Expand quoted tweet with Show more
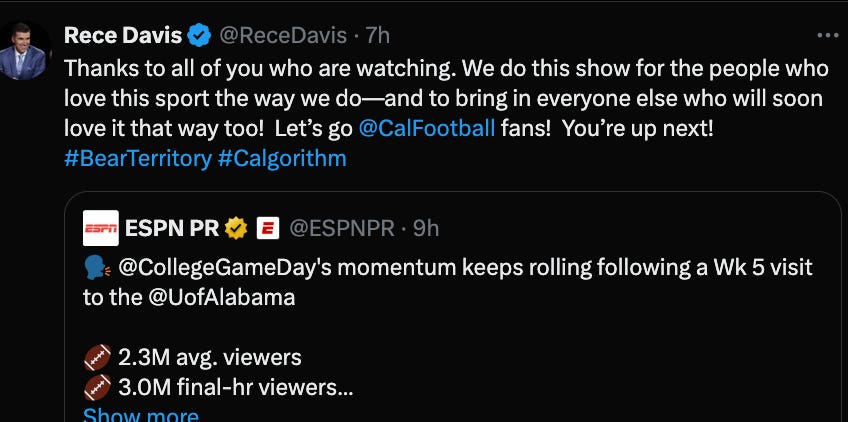The image size is (848, 422). point(140,414)
